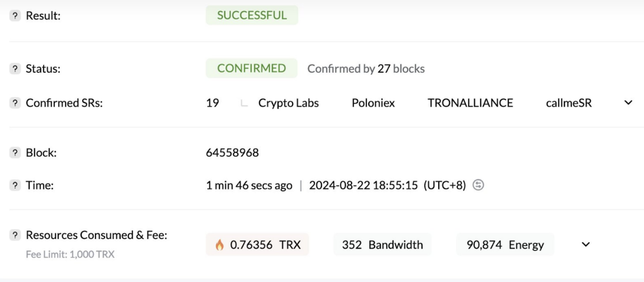This screenshot has height=282, width=644.
Task: Switch the timestamp format with the swap icon
Action: coord(478,185)
